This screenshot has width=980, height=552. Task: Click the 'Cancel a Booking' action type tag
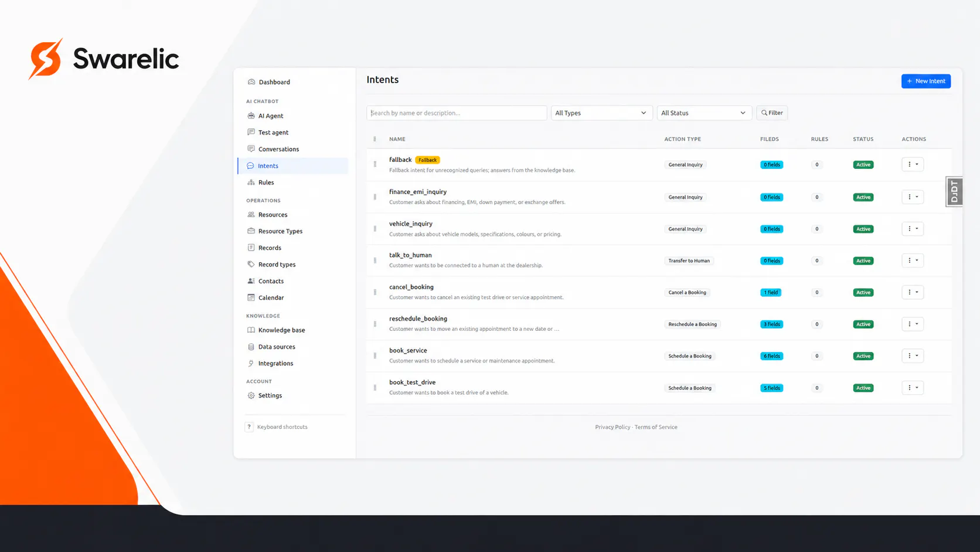point(687,293)
